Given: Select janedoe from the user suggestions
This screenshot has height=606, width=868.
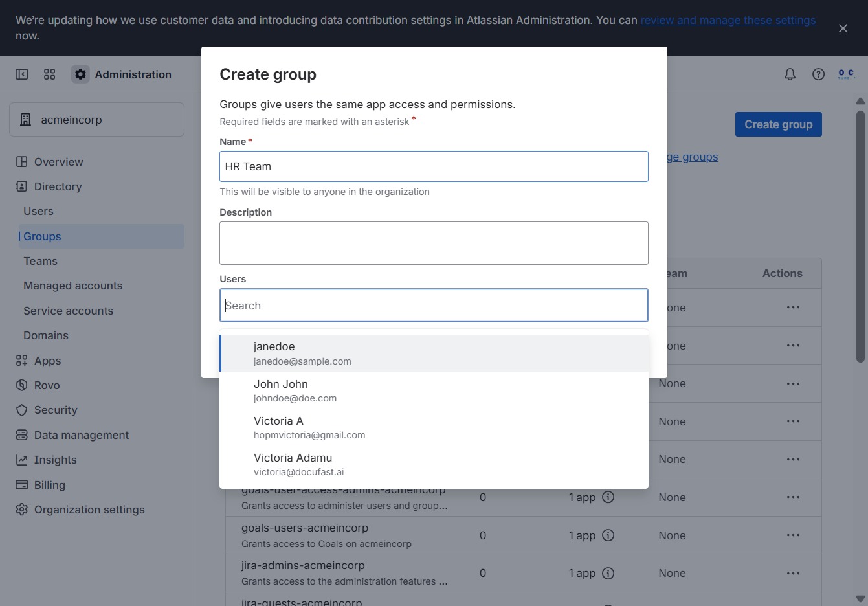Looking at the screenshot, I should point(434,353).
